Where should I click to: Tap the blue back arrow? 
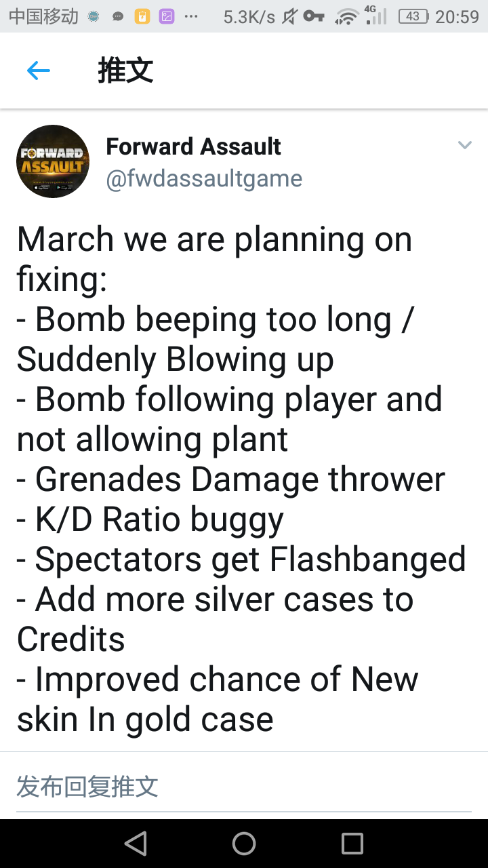tap(39, 71)
